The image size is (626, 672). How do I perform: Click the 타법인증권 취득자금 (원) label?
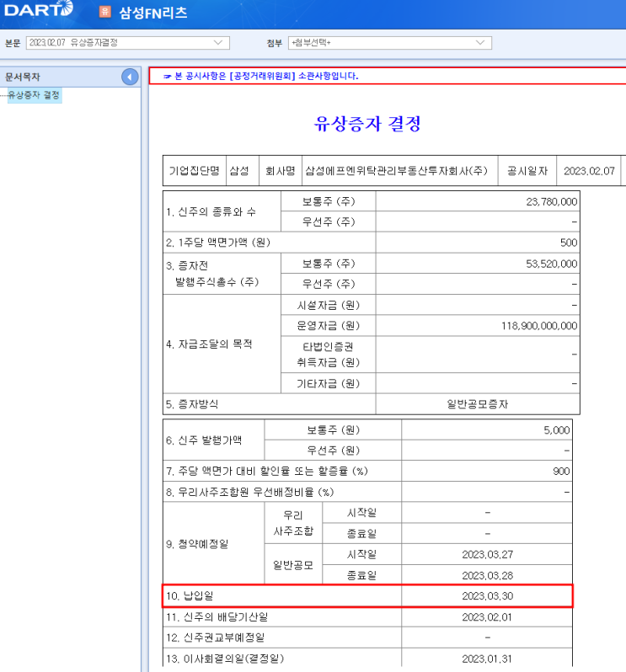point(328,355)
